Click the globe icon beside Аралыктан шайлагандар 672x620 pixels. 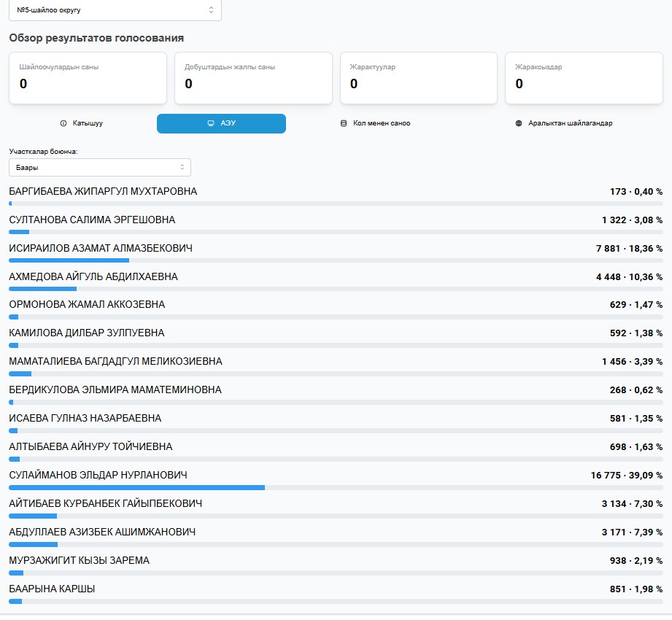click(519, 123)
